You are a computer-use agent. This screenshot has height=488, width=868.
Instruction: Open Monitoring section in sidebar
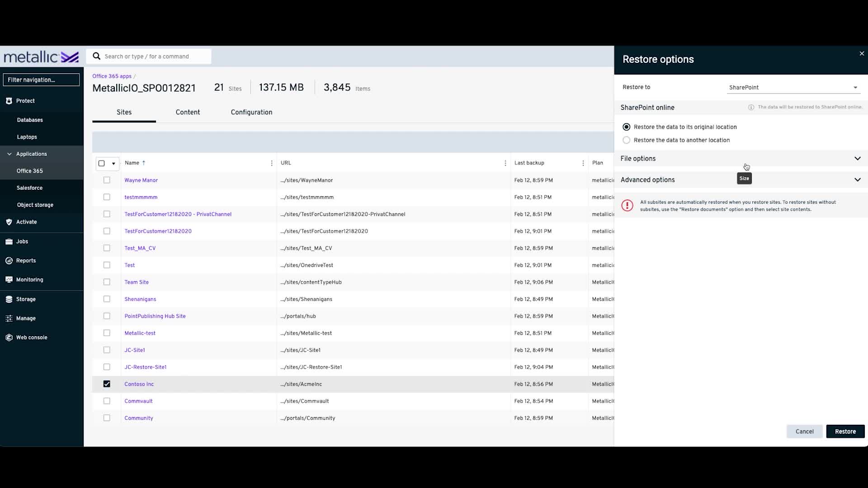click(x=29, y=279)
